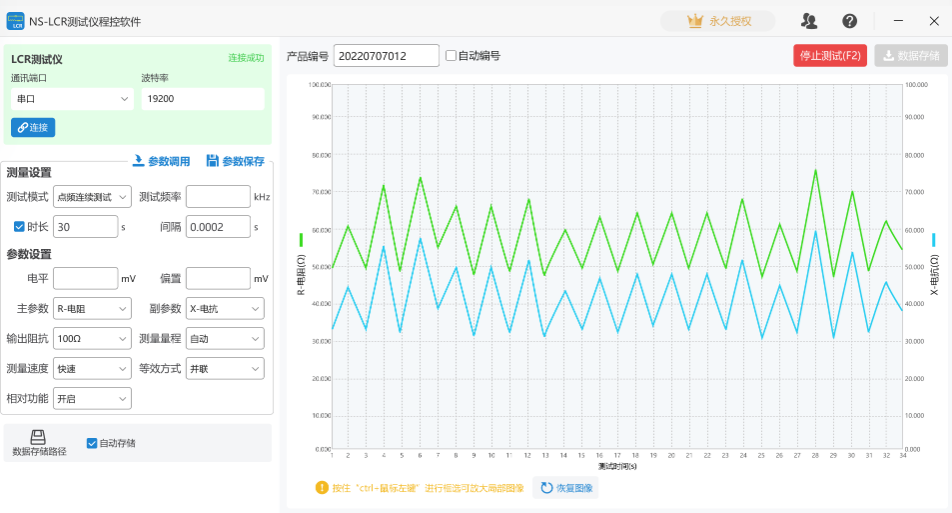This screenshot has height=513, width=952.
Task: Open the 输出阻抗 100Ω dropdown
Action: point(92,339)
